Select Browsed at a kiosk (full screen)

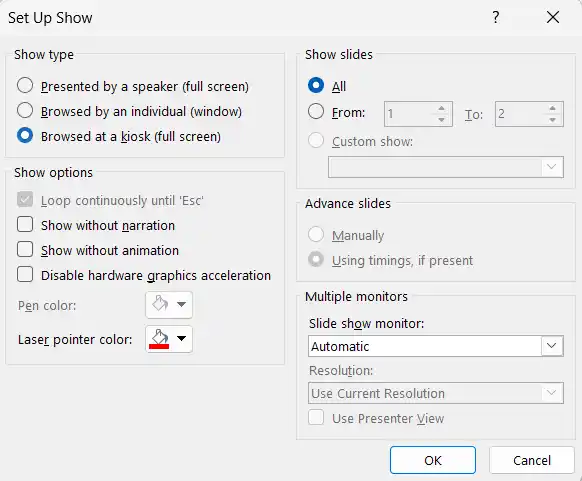point(25,136)
